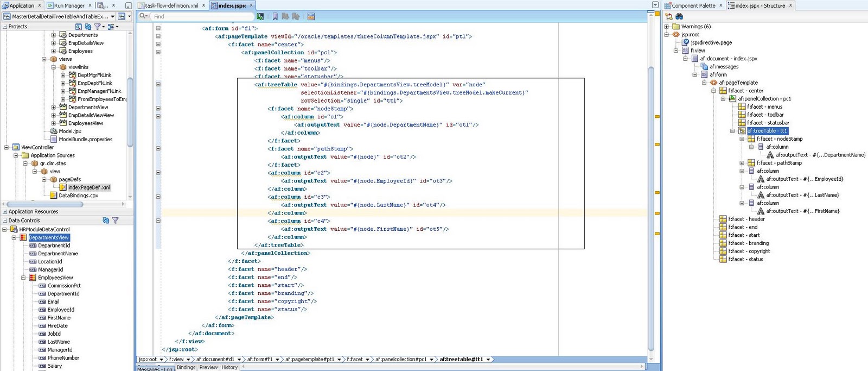Collapse HRModuleDataControl tree node
The image size is (868, 371).
click(x=5, y=229)
